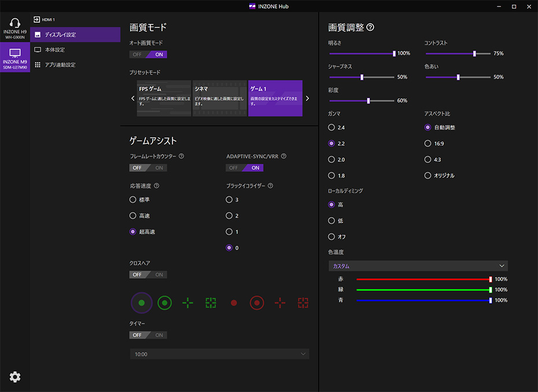Screen dimensions: 538x392
Task: Pick the green circle-ring crosshair icon
Action: tap(164, 302)
